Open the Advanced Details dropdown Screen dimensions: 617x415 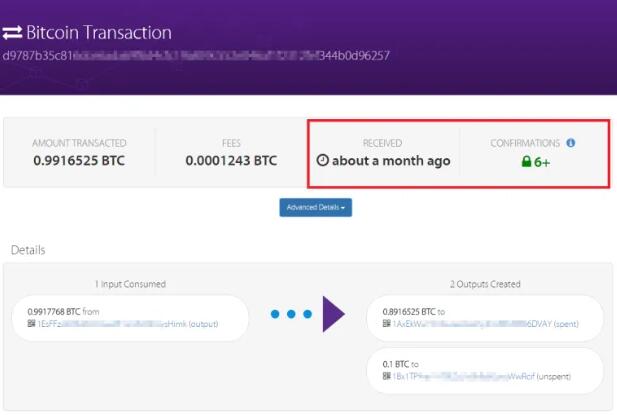tap(316, 207)
